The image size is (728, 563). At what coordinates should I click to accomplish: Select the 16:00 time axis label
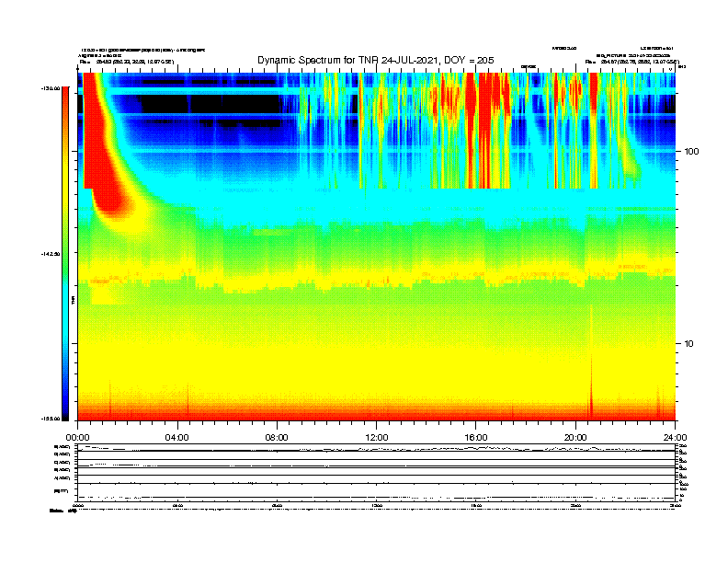coord(476,438)
